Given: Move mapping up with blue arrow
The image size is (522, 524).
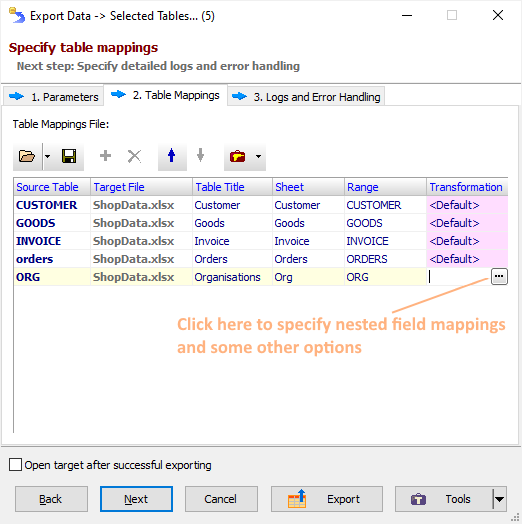Looking at the screenshot, I should 172,156.
